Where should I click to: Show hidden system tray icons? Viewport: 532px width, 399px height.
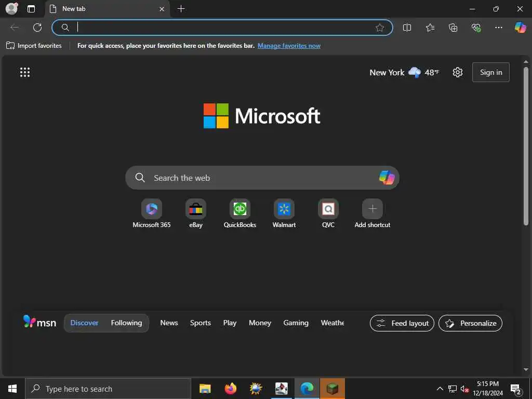click(x=440, y=389)
